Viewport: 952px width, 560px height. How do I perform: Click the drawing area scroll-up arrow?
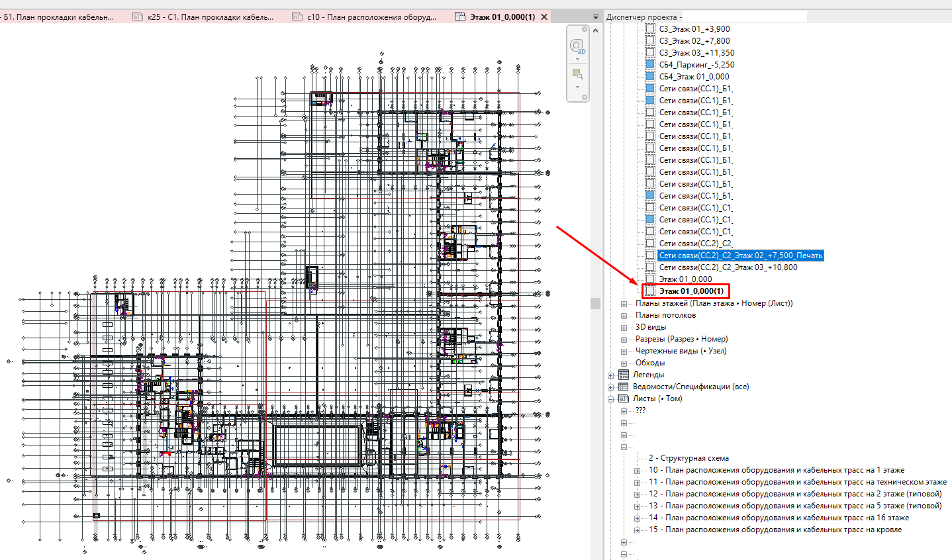pyautogui.click(x=595, y=29)
